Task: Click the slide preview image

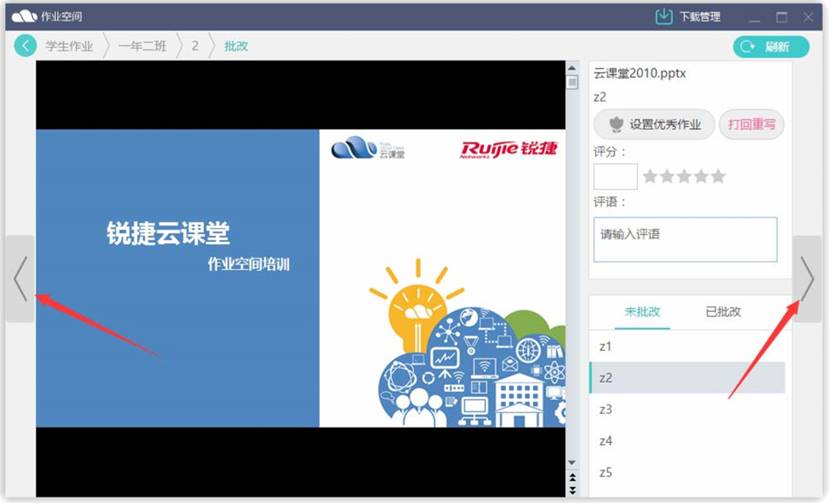Action: (x=300, y=278)
